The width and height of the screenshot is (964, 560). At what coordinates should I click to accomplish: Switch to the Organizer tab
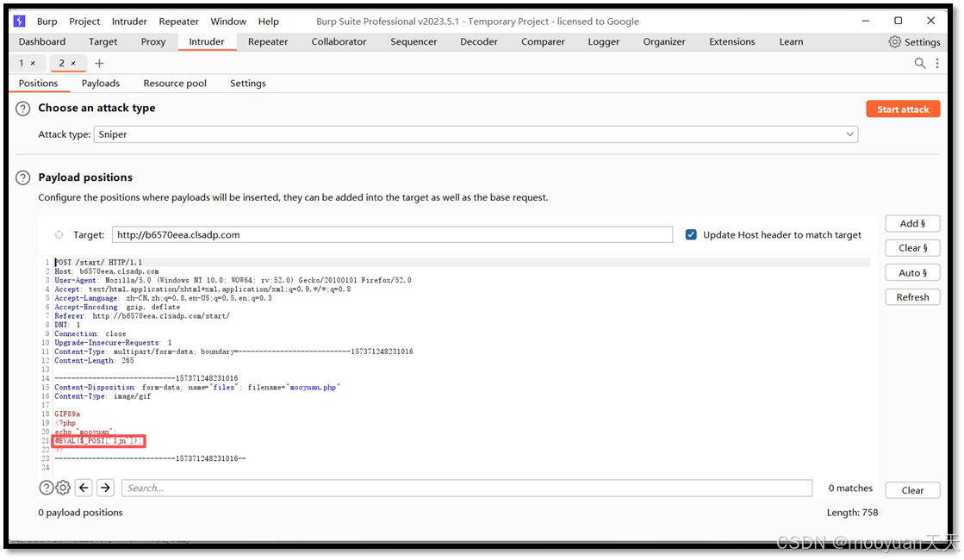(x=664, y=42)
